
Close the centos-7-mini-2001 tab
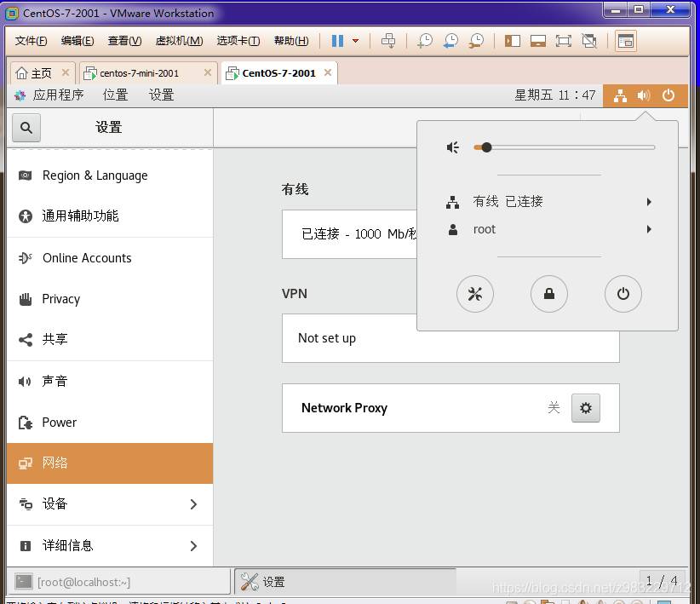point(208,72)
